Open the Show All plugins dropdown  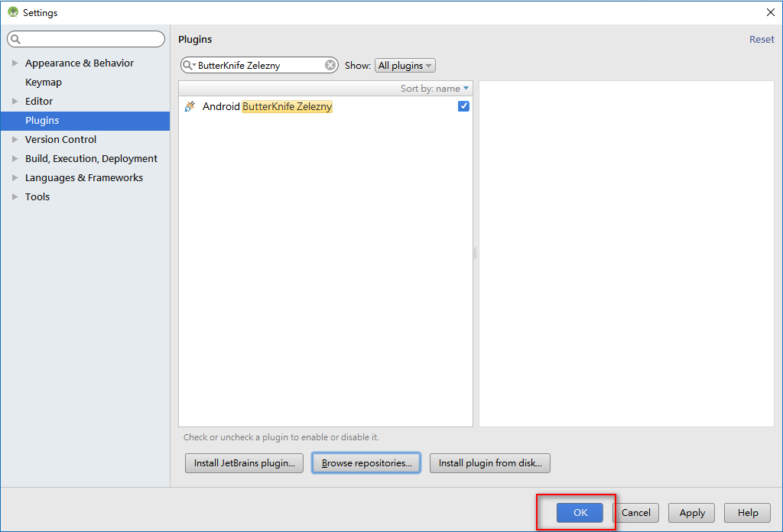pyautogui.click(x=405, y=66)
